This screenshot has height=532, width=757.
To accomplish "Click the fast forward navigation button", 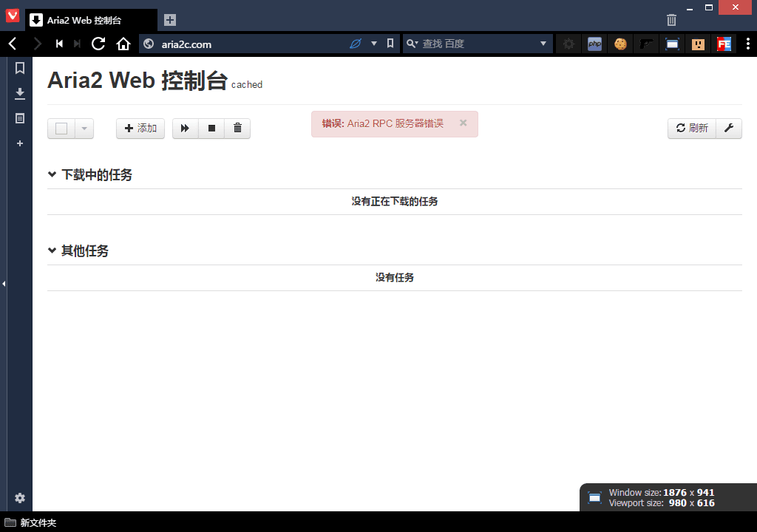I will point(77,44).
